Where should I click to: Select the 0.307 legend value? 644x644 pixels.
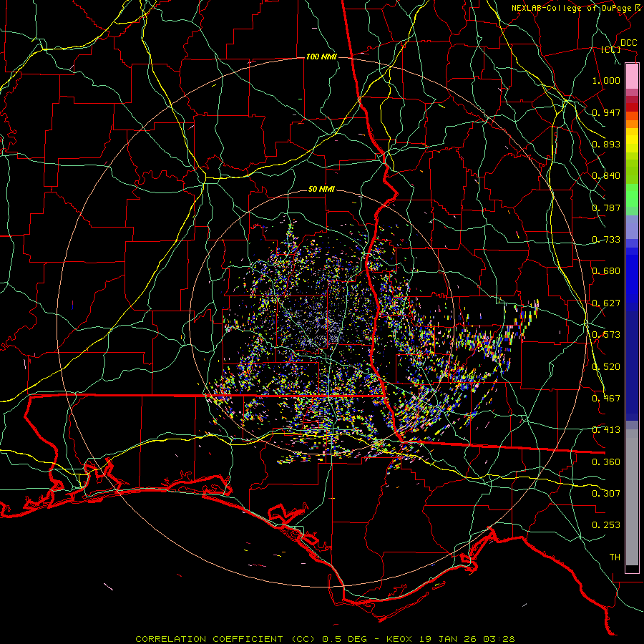click(x=606, y=494)
